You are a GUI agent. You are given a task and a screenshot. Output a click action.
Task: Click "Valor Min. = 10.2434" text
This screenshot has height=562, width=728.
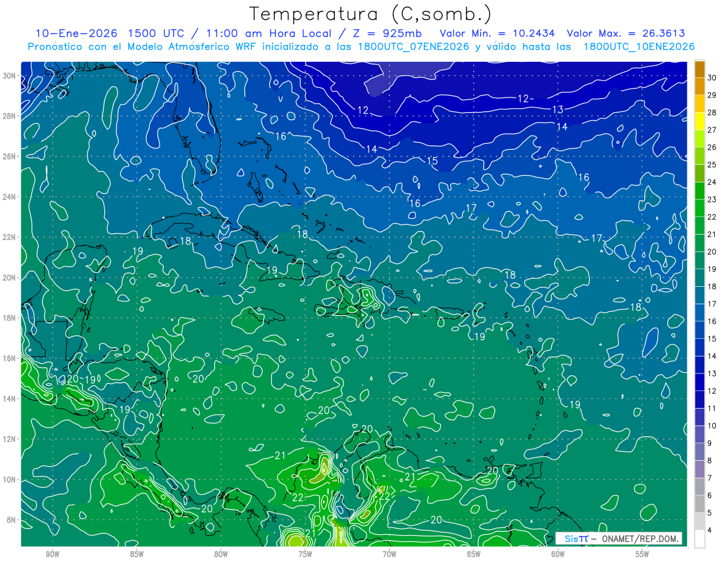pyautogui.click(x=499, y=33)
